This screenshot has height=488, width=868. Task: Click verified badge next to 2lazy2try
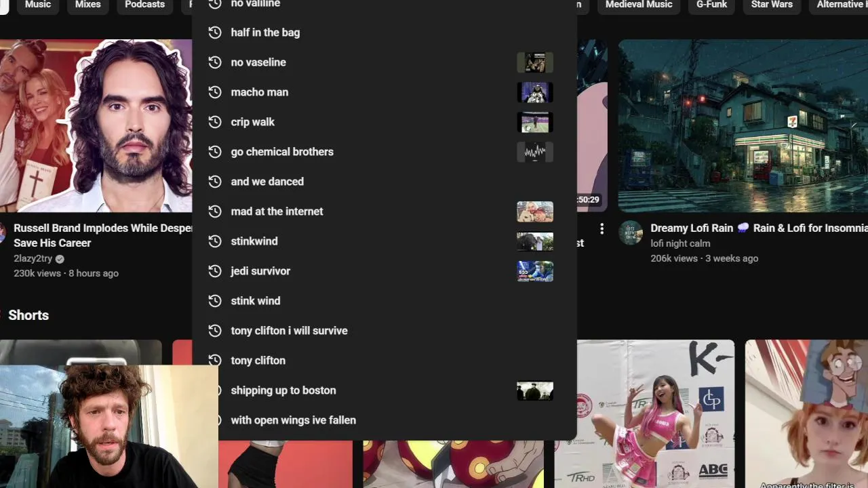60,259
